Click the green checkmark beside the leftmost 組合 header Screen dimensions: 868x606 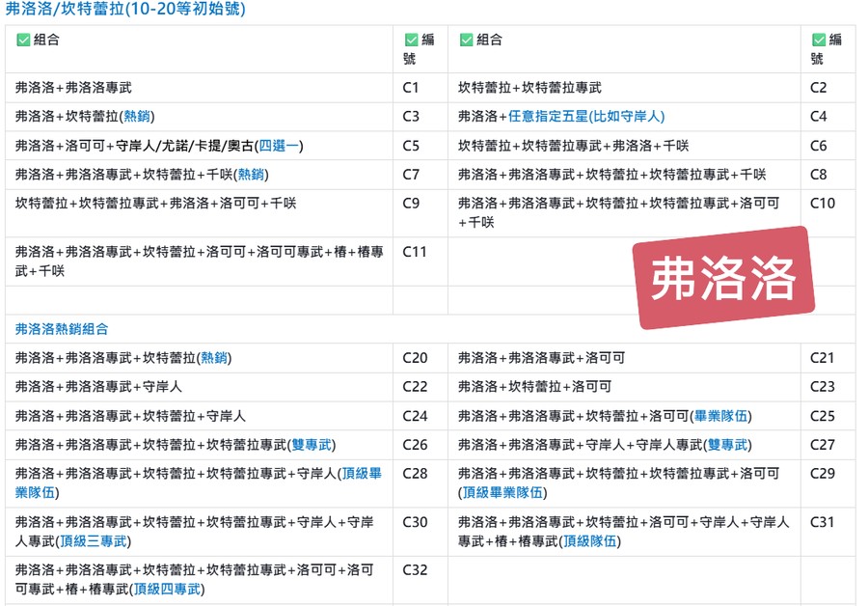point(24,40)
